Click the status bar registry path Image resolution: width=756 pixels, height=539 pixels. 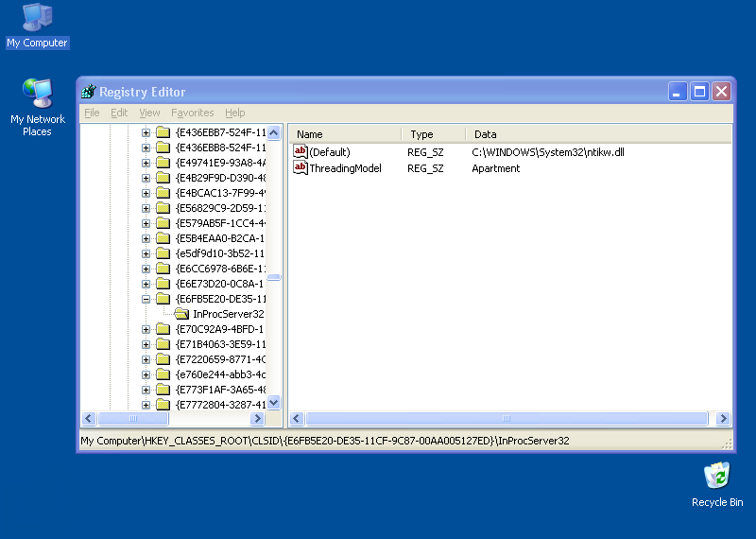pyautogui.click(x=325, y=441)
